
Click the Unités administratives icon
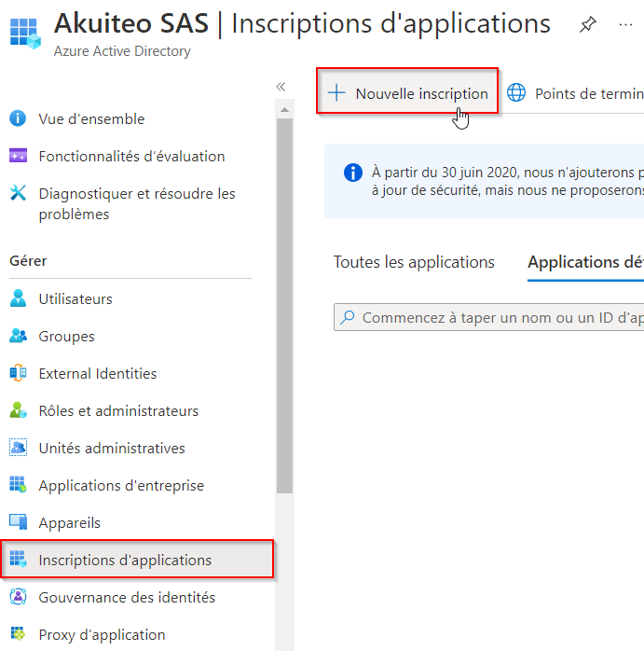coord(18,448)
